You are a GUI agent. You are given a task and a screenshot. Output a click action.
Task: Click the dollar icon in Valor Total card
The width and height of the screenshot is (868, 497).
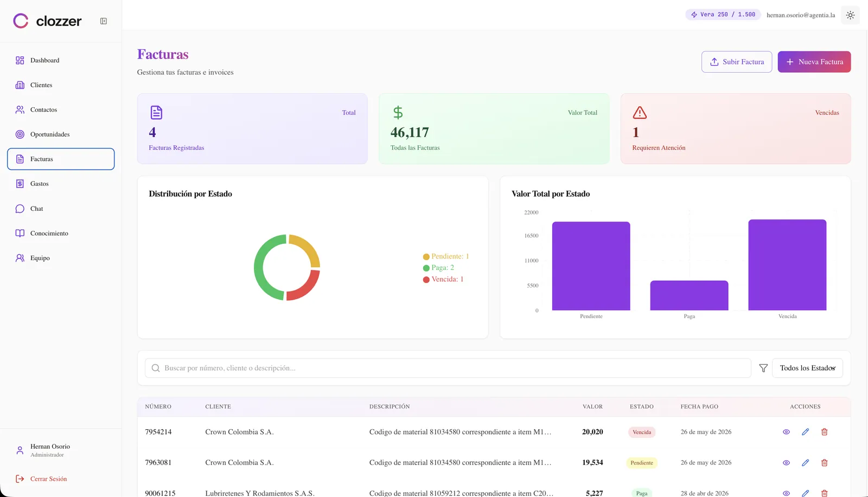(398, 112)
